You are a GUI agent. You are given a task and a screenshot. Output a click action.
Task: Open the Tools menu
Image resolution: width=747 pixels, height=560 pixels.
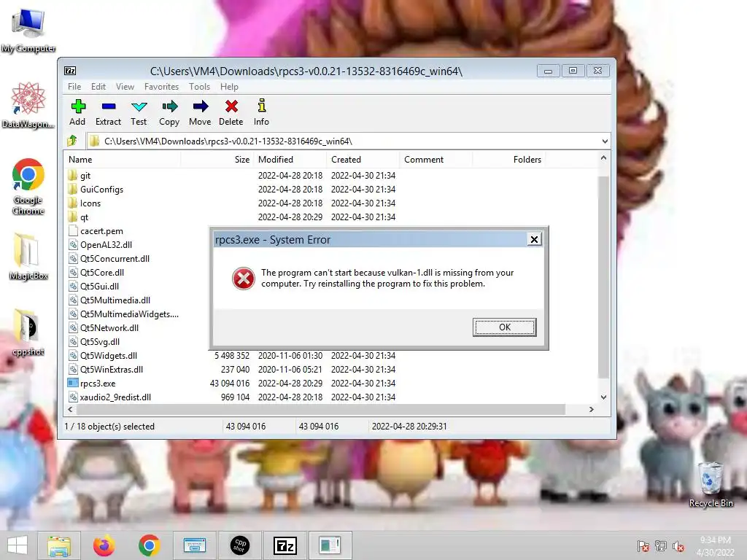pyautogui.click(x=199, y=87)
